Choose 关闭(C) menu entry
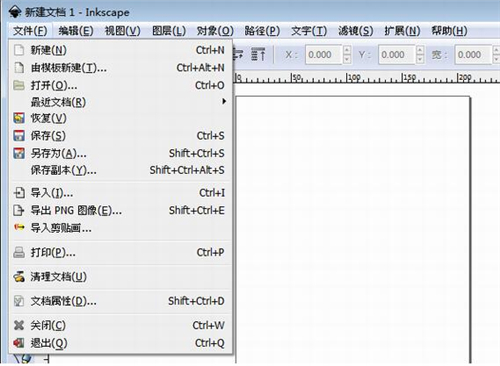The height and width of the screenshot is (366, 500). click(x=120, y=325)
